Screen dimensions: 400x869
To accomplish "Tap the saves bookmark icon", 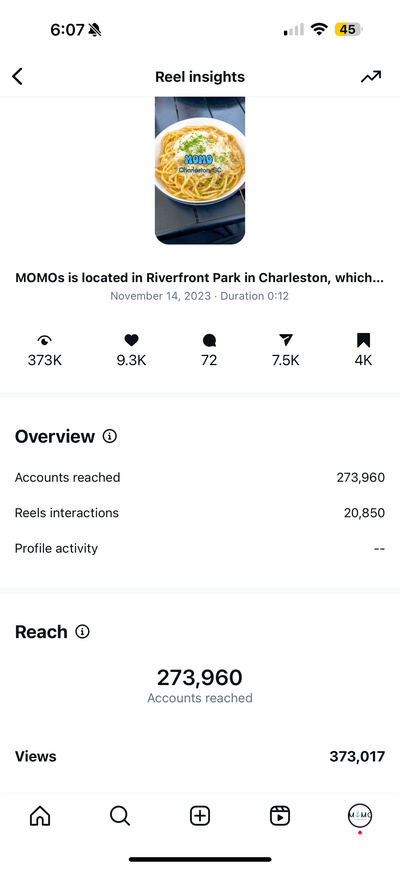I will pyautogui.click(x=363, y=340).
